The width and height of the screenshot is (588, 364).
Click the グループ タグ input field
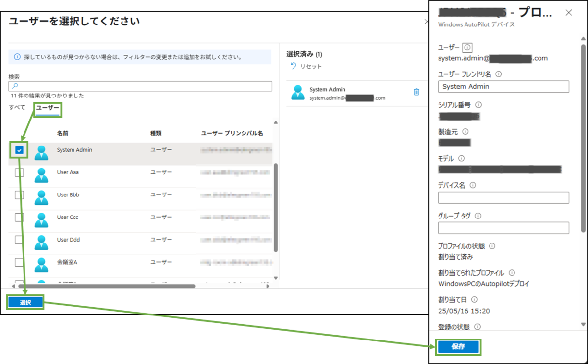pyautogui.click(x=504, y=228)
